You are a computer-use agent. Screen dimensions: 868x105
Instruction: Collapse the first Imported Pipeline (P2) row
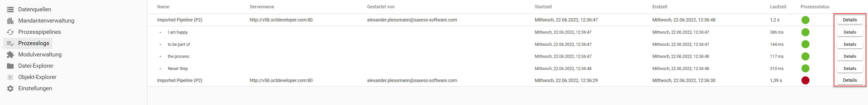pyautogui.click(x=179, y=20)
